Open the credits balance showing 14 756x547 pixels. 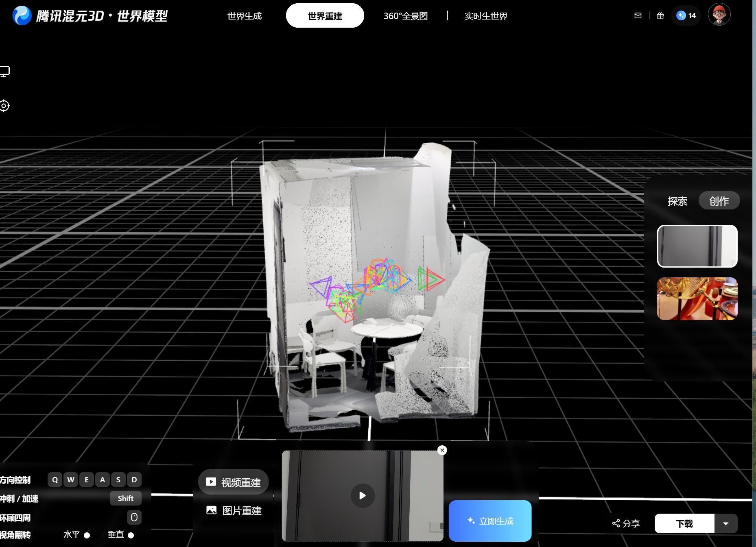(x=686, y=15)
